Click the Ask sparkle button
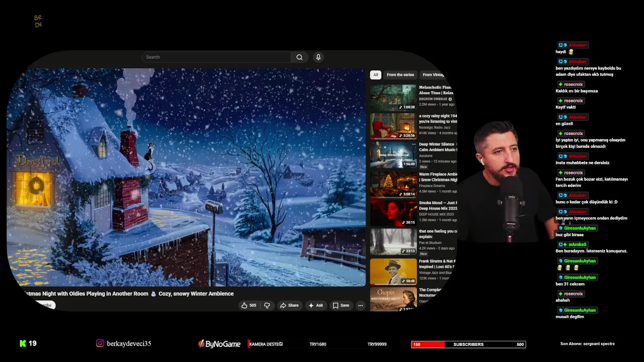 [315, 305]
